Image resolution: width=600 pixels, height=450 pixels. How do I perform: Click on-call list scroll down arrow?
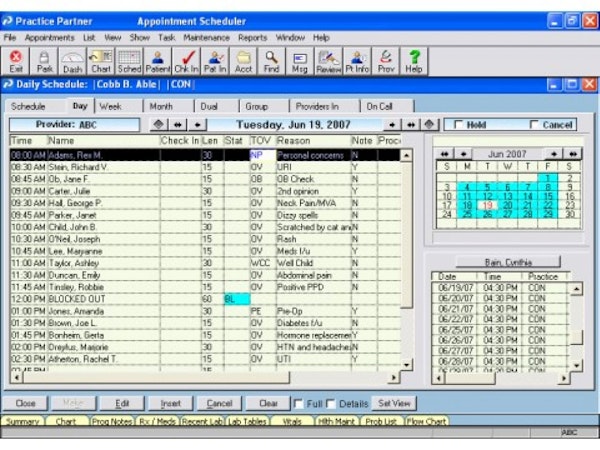click(577, 365)
